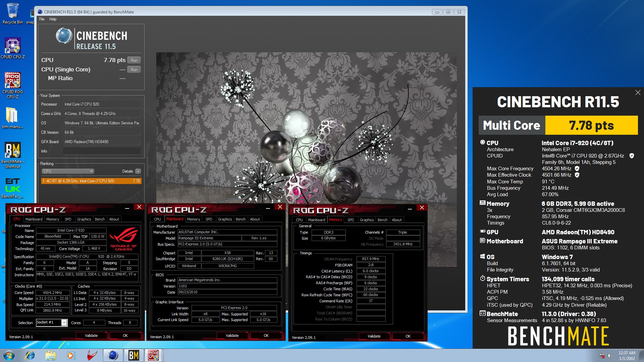This screenshot has width=644, height=362.
Task: Click the network tray icon
Action: [x=602, y=356]
